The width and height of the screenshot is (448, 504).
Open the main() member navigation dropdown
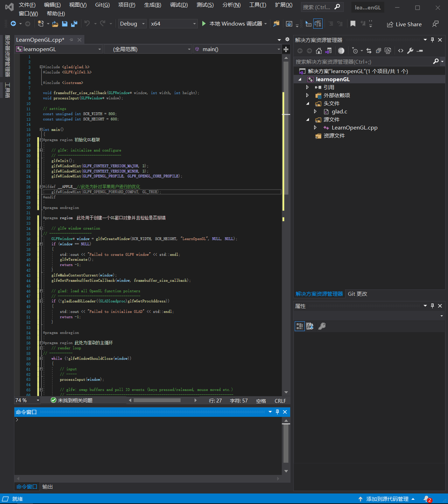point(237,49)
